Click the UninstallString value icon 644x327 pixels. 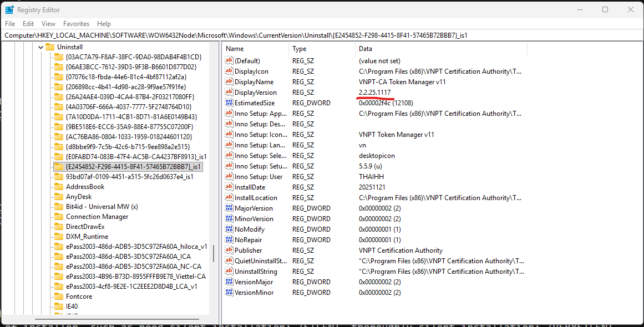[x=229, y=271]
